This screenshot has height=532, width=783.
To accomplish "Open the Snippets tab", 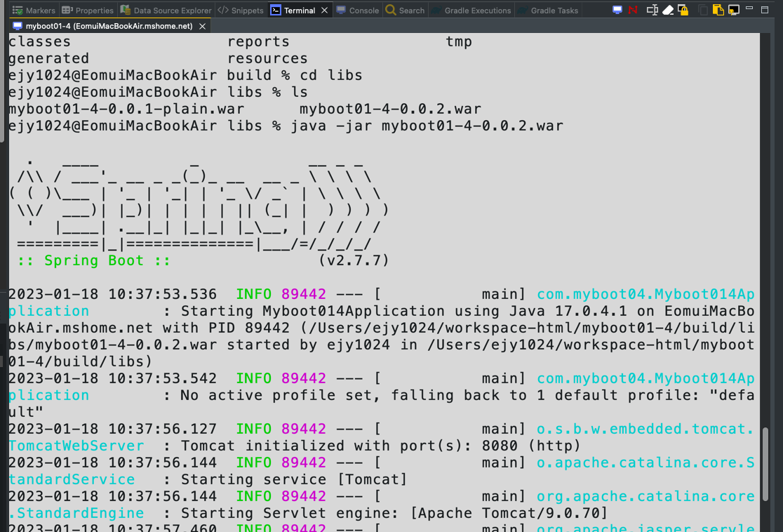I will 241,11.
